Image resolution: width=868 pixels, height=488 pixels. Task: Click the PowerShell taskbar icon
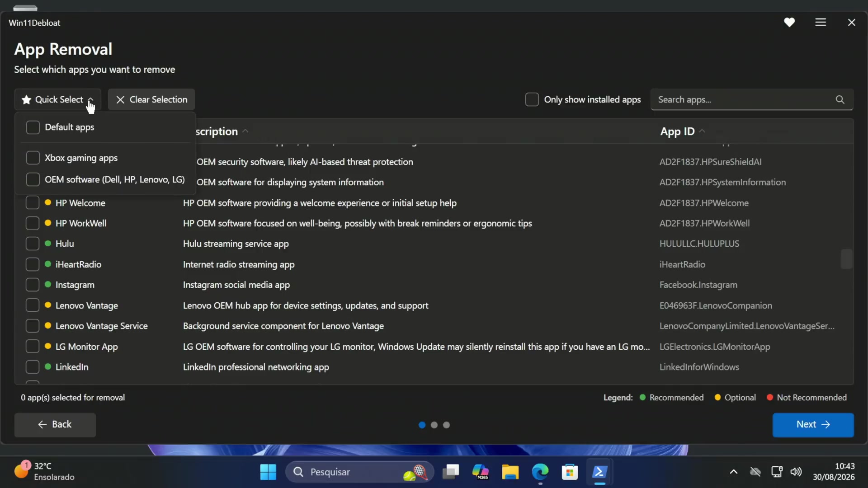pyautogui.click(x=599, y=472)
